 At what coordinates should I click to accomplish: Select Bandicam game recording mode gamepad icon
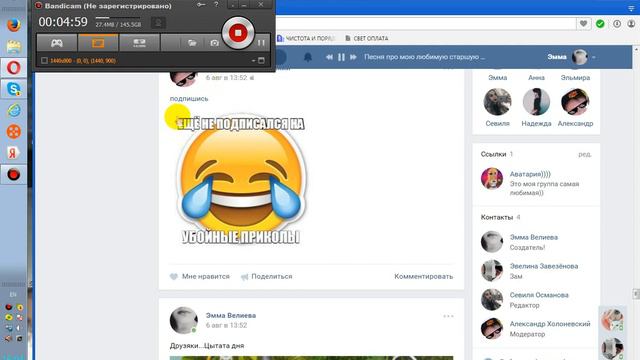[57, 43]
